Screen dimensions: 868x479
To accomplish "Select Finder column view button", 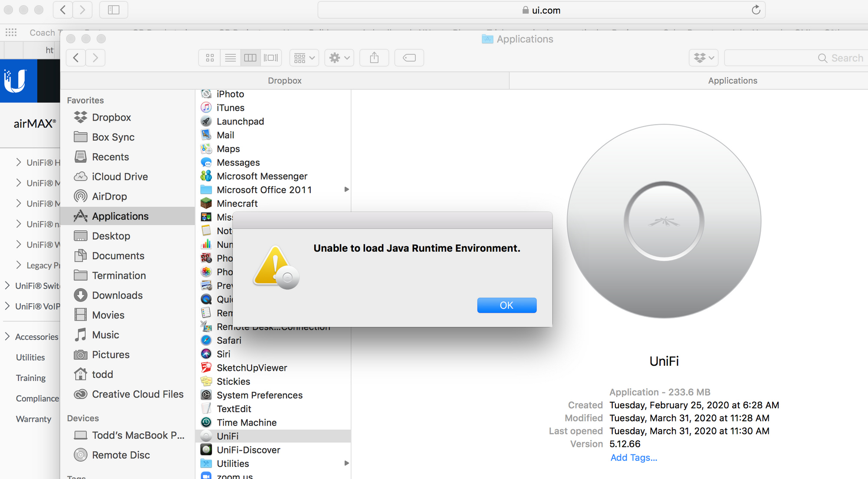I will 250,58.
